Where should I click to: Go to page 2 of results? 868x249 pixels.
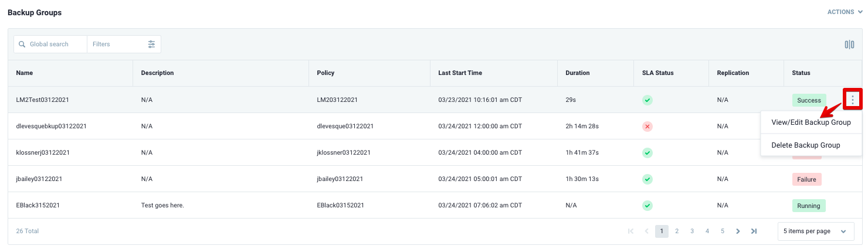677,231
